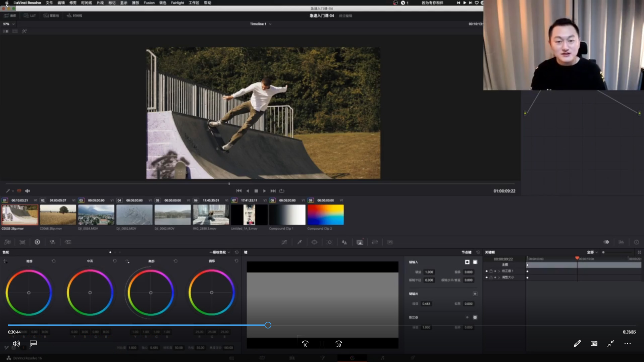Viewport: 644px width, 362px height.
Task: Open the Fairlight menu
Action: click(177, 3)
